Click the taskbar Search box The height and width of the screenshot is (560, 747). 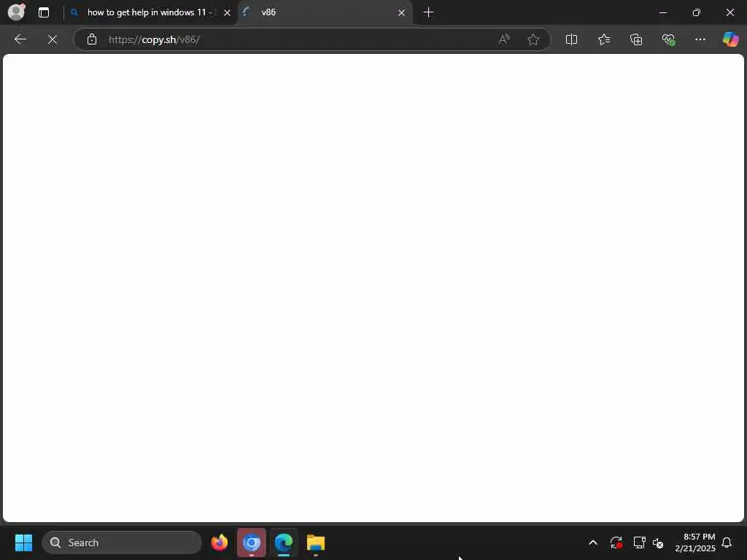point(122,542)
